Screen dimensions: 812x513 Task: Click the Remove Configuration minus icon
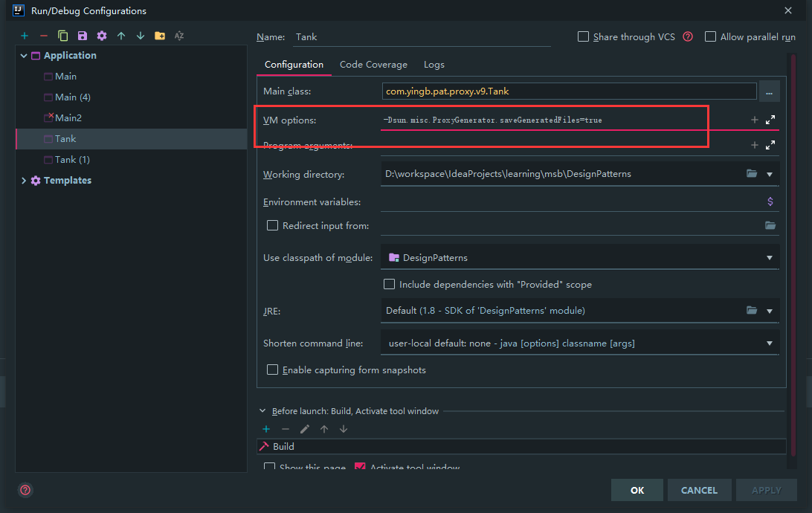[x=44, y=36]
